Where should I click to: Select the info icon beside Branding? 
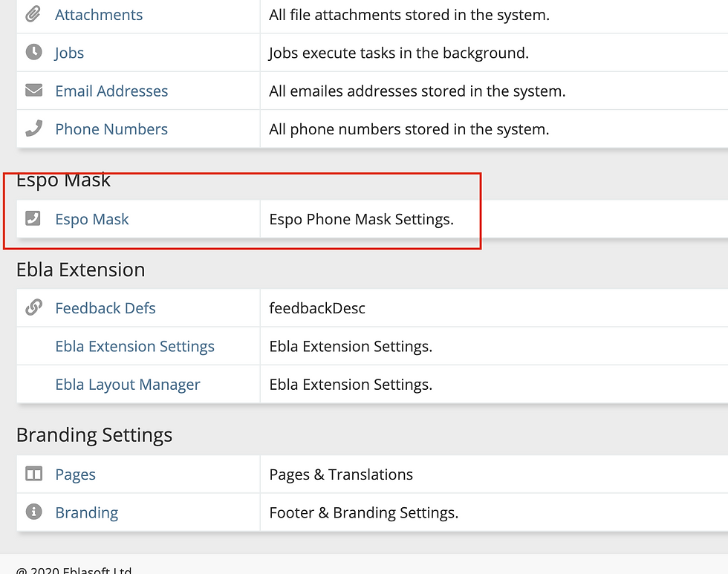point(33,512)
